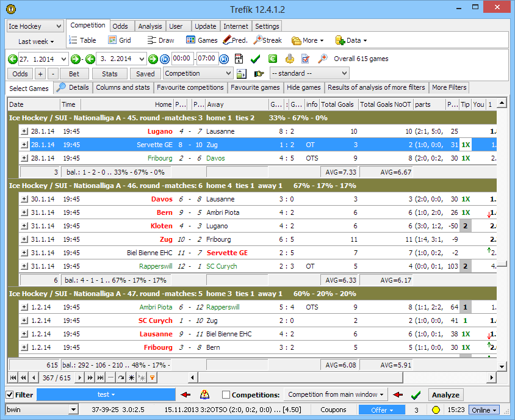Image resolution: width=515 pixels, height=420 pixels.
Task: Click the euro currency icon
Action: [x=272, y=59]
